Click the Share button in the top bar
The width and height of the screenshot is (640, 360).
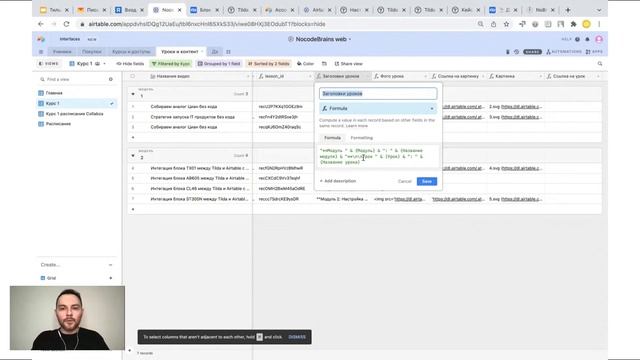pos(532,52)
